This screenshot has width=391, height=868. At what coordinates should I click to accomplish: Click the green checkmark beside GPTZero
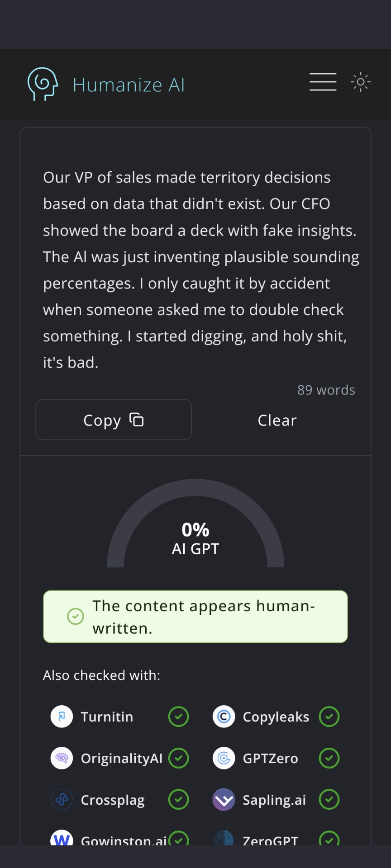pos(329,758)
